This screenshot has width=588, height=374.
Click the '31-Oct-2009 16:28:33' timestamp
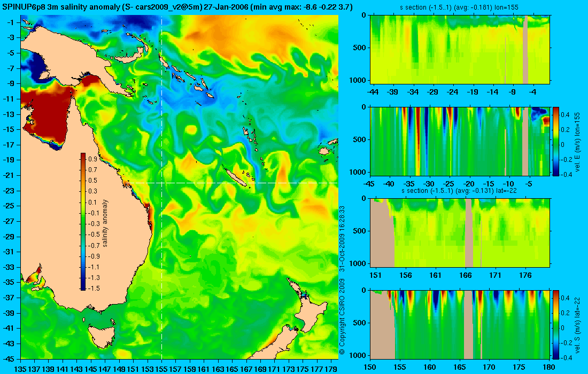(x=342, y=239)
